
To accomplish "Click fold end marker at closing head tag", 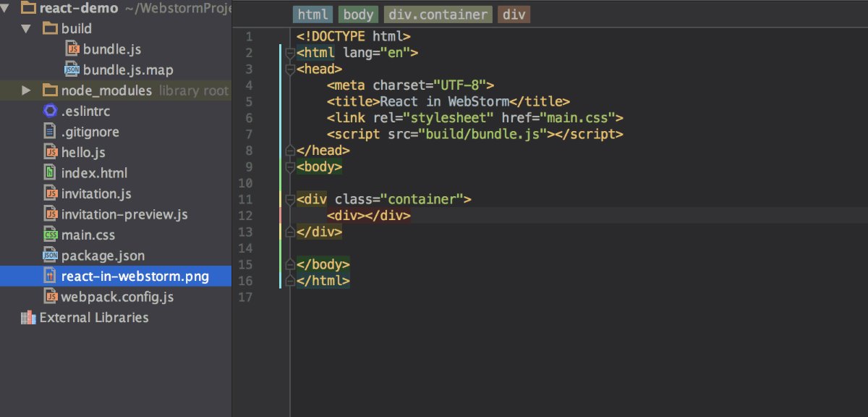I will point(290,151).
